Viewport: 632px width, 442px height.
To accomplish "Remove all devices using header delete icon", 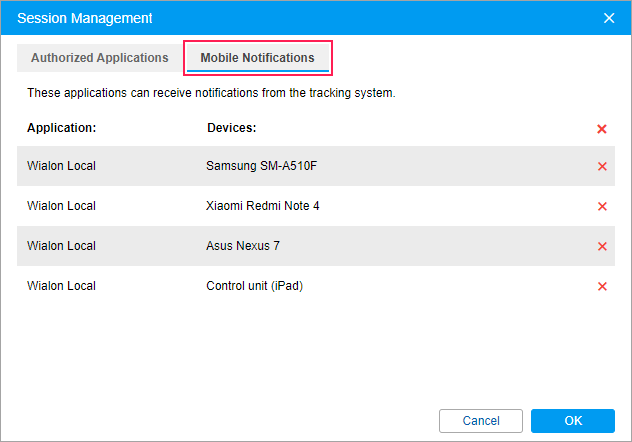I will tap(602, 129).
